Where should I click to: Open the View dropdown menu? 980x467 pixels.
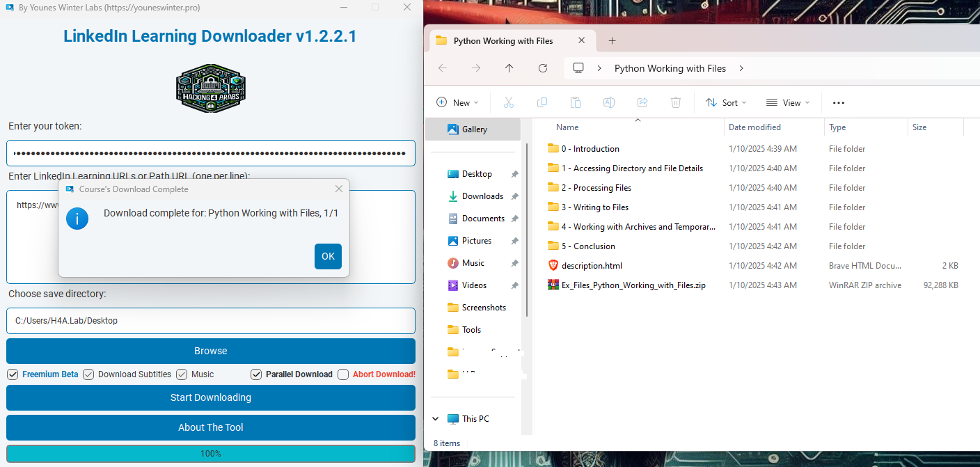click(787, 102)
